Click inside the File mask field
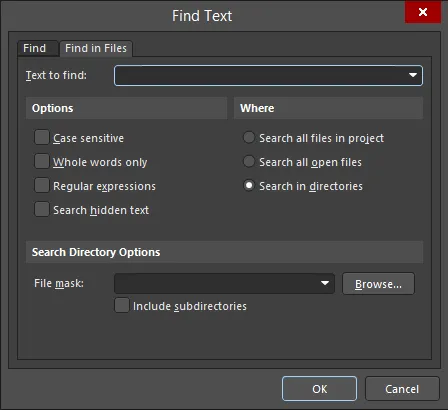The height and width of the screenshot is (410, 448). [x=217, y=284]
